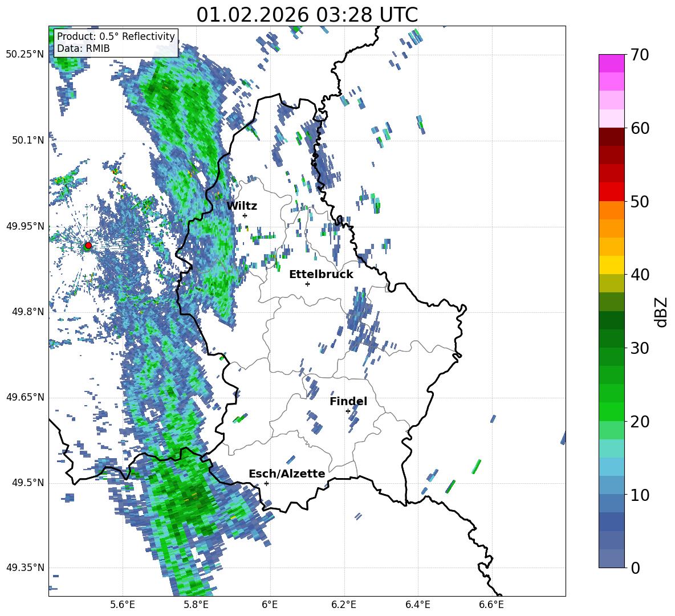This screenshot has height=616, width=675.
Task: Click the colorbar tick value 30
Action: [x=639, y=348]
